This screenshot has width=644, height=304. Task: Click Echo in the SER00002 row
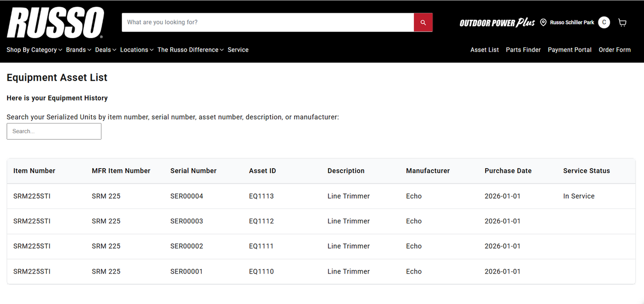414,246
